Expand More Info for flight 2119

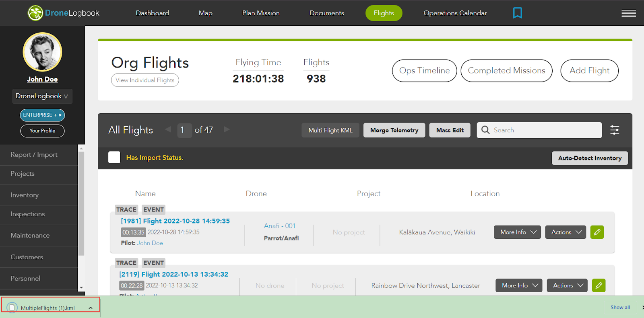pyautogui.click(x=519, y=285)
